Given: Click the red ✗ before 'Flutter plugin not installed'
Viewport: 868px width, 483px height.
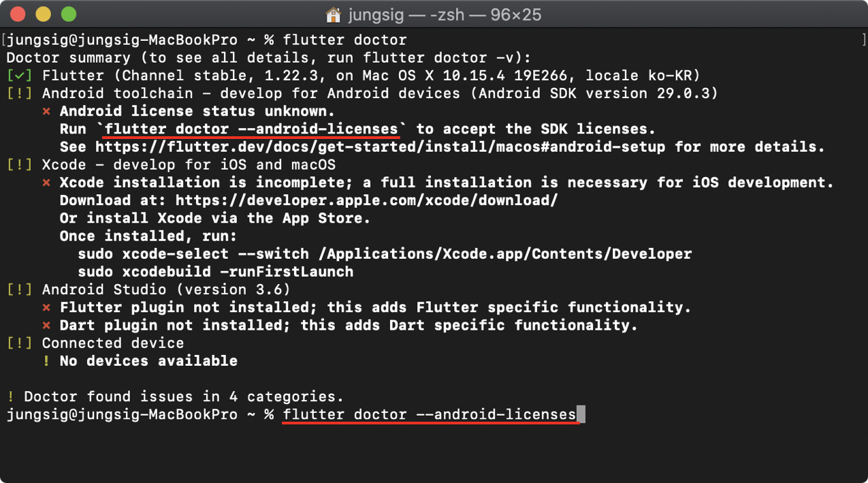Looking at the screenshot, I should (x=46, y=308).
